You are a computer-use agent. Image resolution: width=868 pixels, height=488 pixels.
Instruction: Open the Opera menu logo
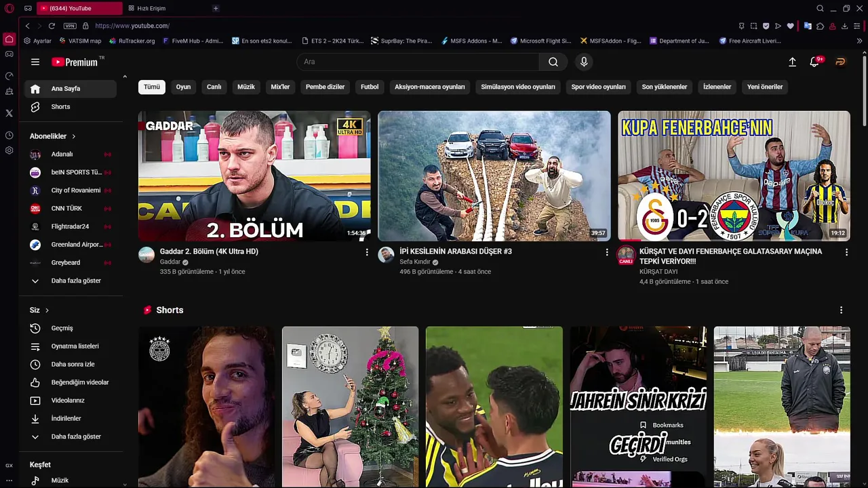tap(9, 8)
